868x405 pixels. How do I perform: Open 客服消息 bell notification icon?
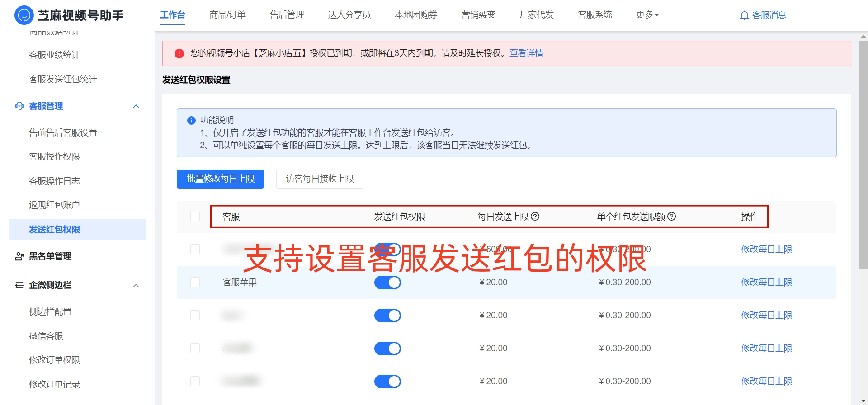tap(744, 15)
